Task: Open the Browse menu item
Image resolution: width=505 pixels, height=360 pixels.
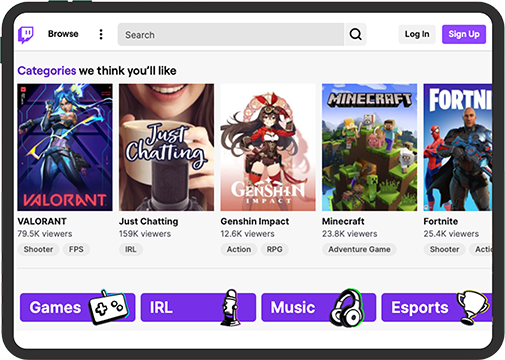Action: tap(63, 34)
